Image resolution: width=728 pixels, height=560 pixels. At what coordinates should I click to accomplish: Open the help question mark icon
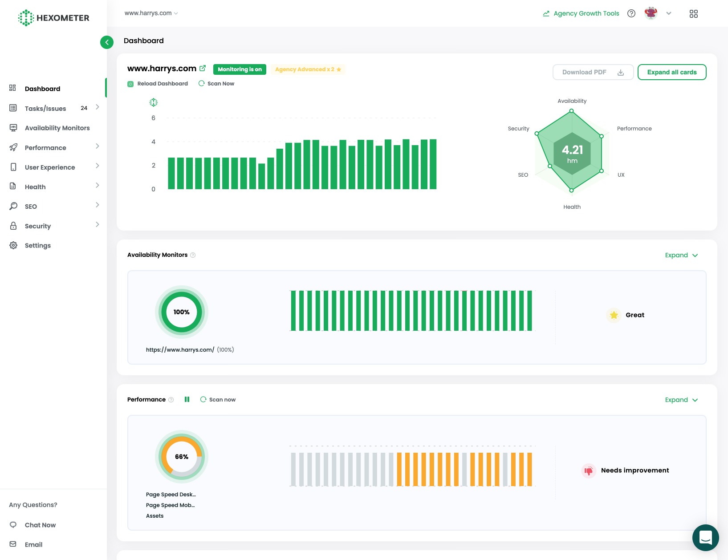[631, 13]
